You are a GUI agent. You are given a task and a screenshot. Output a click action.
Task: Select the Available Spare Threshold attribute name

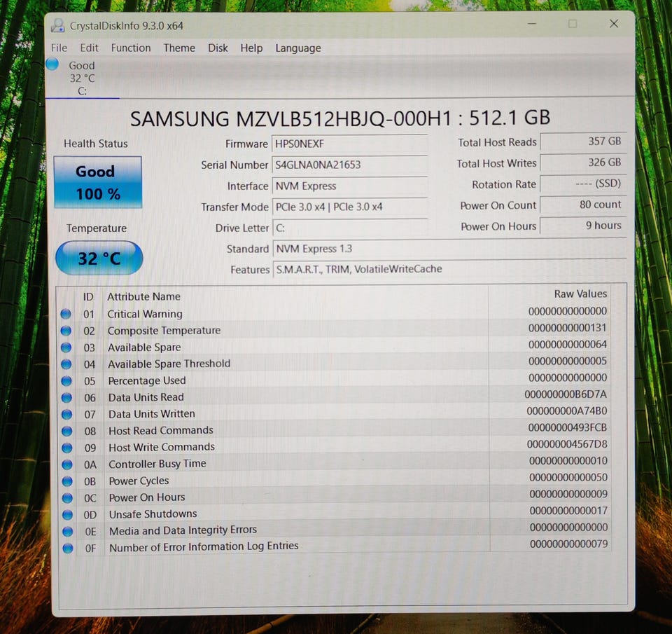click(169, 364)
